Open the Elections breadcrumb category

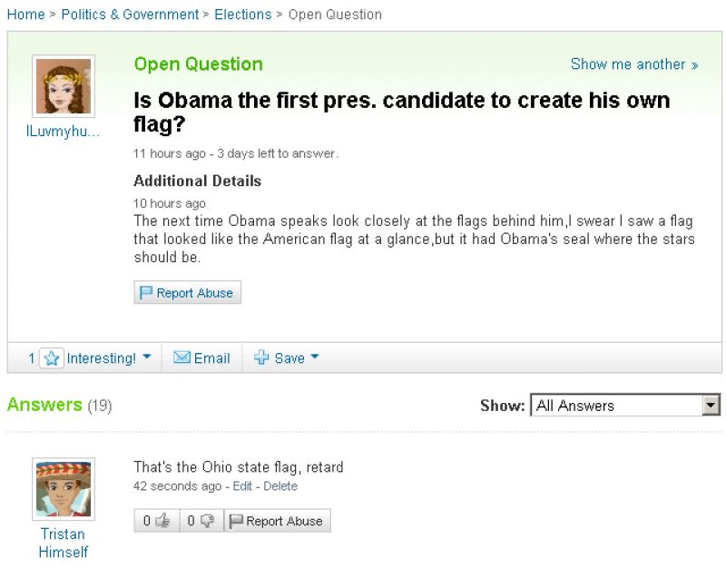click(x=243, y=15)
